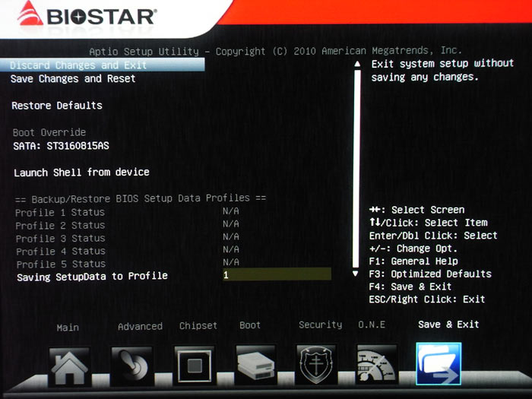Open the O.N.E gauge icon
Screen dimensions: 532x399
pos(377,364)
